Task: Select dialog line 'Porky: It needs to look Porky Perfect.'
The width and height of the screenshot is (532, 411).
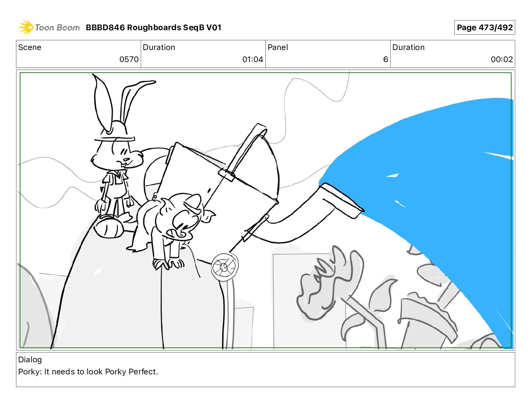Action: coord(88,372)
